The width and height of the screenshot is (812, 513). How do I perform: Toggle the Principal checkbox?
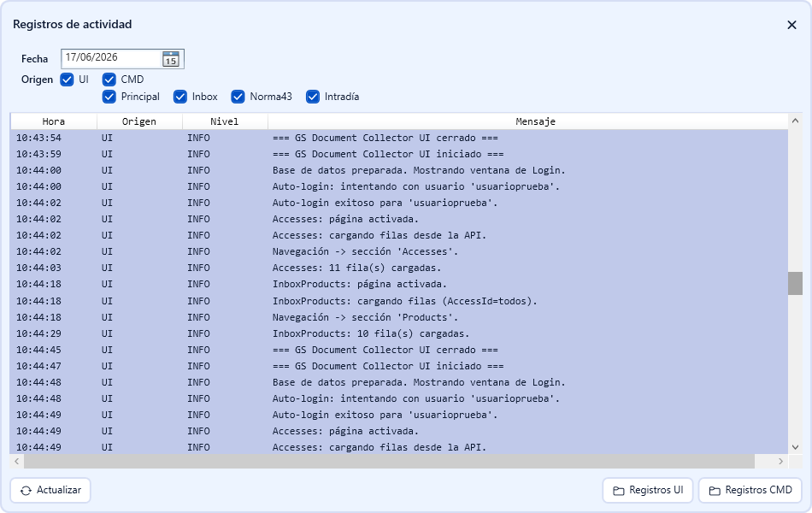(109, 97)
